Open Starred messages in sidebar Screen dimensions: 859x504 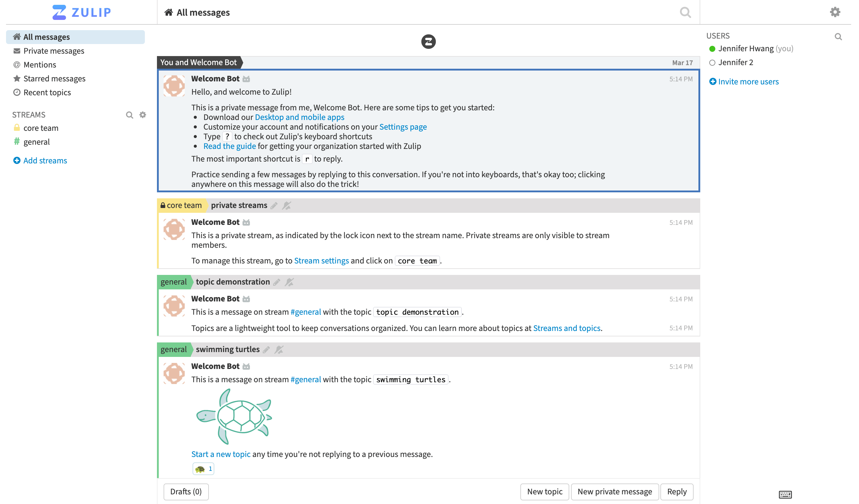(54, 79)
